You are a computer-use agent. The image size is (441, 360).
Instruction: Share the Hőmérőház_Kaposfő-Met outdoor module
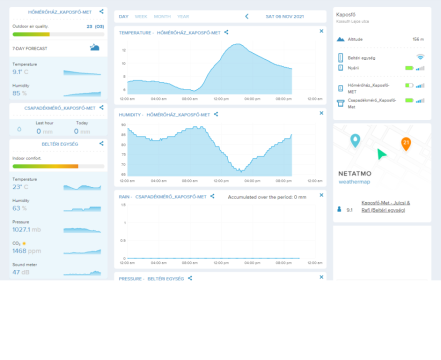click(x=101, y=12)
